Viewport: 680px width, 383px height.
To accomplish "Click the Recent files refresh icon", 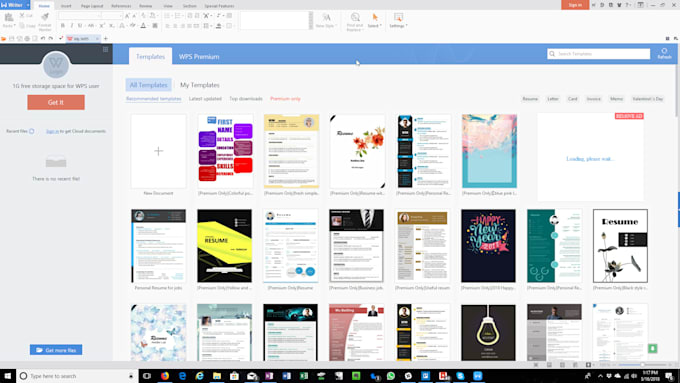I will coord(32,131).
